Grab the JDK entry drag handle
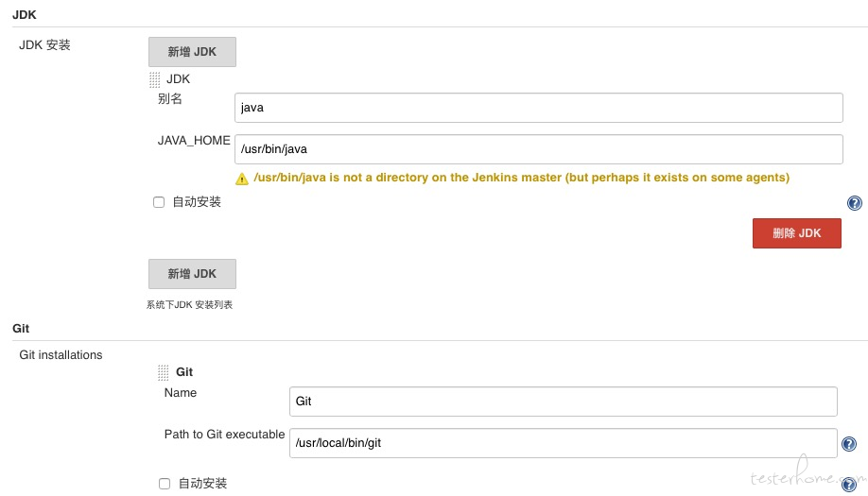 click(154, 79)
